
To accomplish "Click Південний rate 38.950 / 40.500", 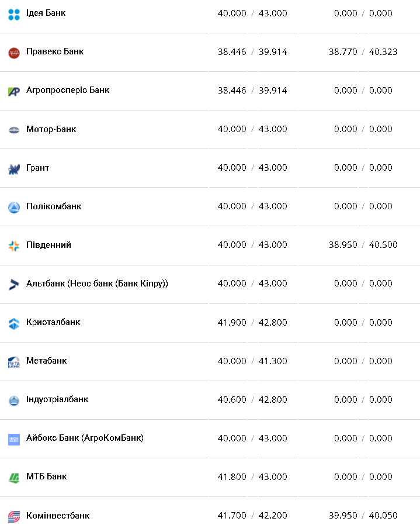I will [363, 245].
